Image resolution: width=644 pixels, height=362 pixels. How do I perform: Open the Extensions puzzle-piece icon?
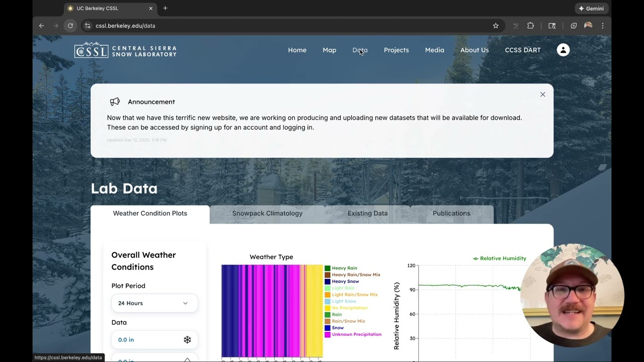click(530, 26)
